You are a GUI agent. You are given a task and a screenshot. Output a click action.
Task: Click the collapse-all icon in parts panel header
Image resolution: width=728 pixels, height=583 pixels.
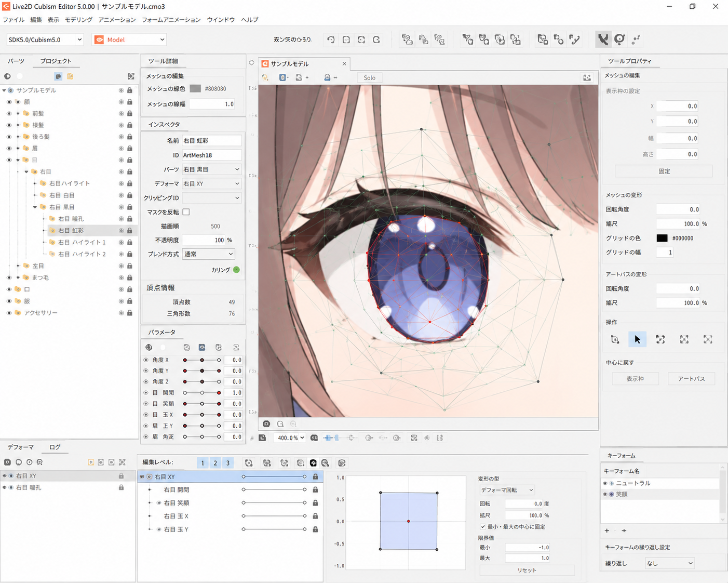click(x=131, y=76)
